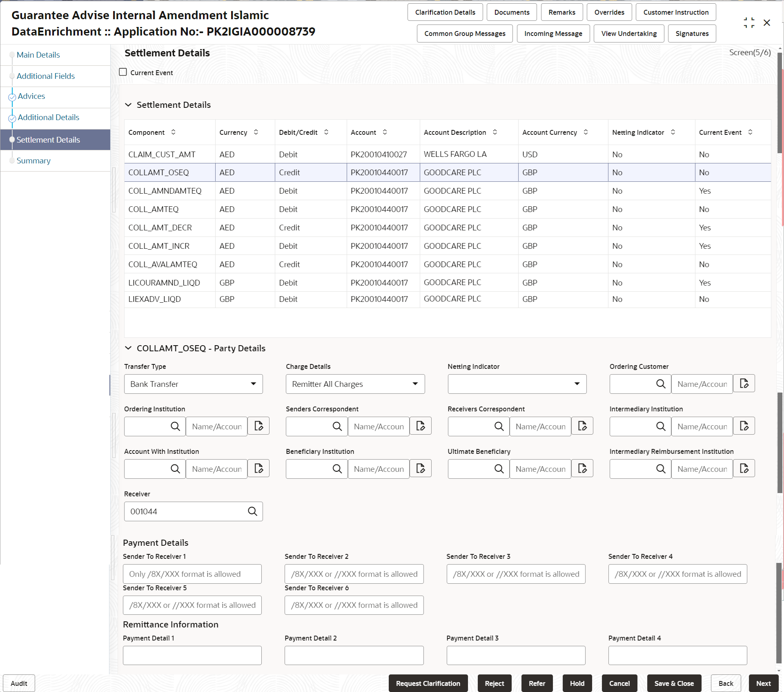Click the Next button
This screenshot has height=692, width=784.
763,683
